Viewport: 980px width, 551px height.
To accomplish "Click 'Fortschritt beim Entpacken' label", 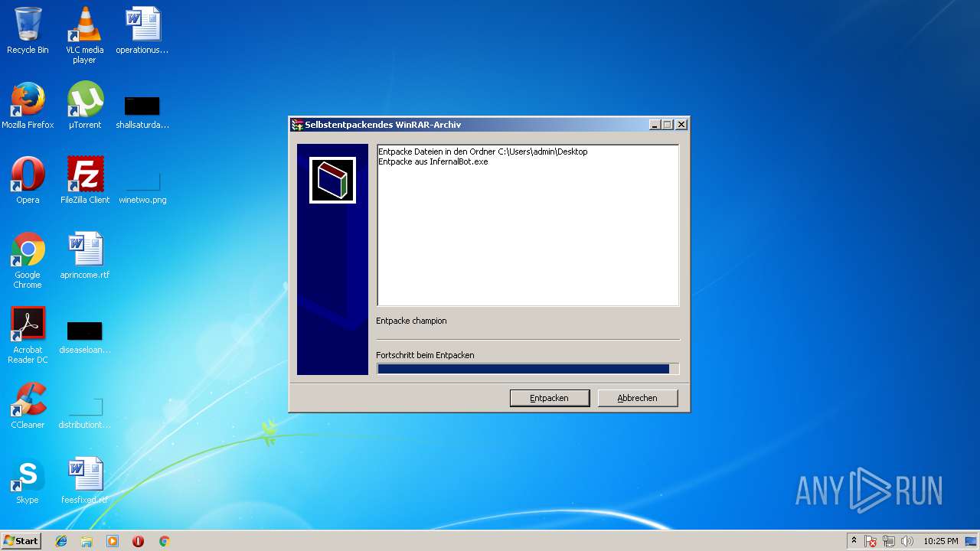I will tap(426, 355).
